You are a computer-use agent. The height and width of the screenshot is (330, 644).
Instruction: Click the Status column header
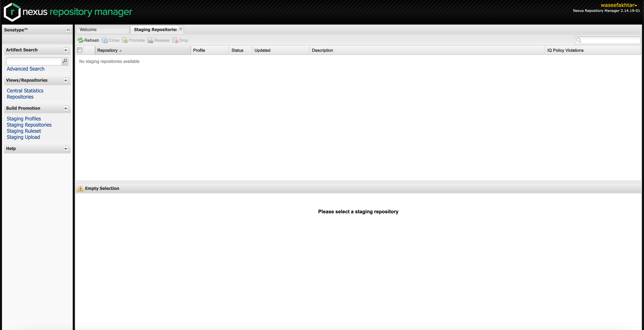click(x=241, y=50)
